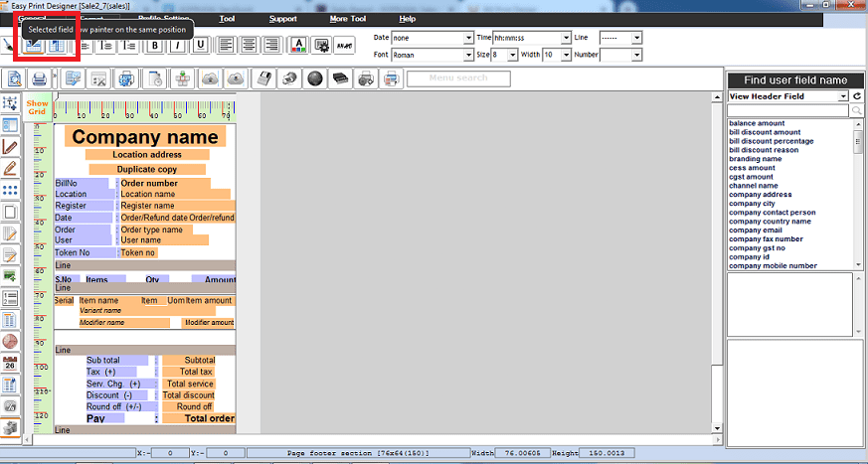Select 'channel name' in field list

(x=753, y=186)
